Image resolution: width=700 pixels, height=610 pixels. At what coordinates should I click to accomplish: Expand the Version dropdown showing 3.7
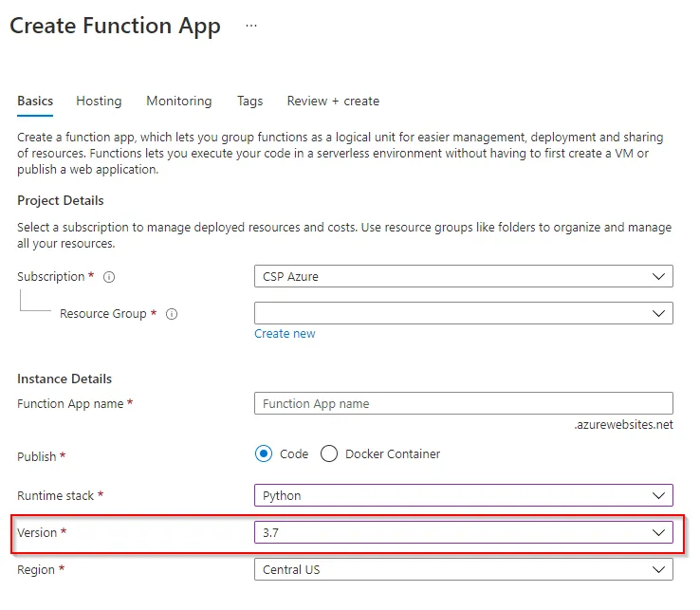click(x=463, y=533)
